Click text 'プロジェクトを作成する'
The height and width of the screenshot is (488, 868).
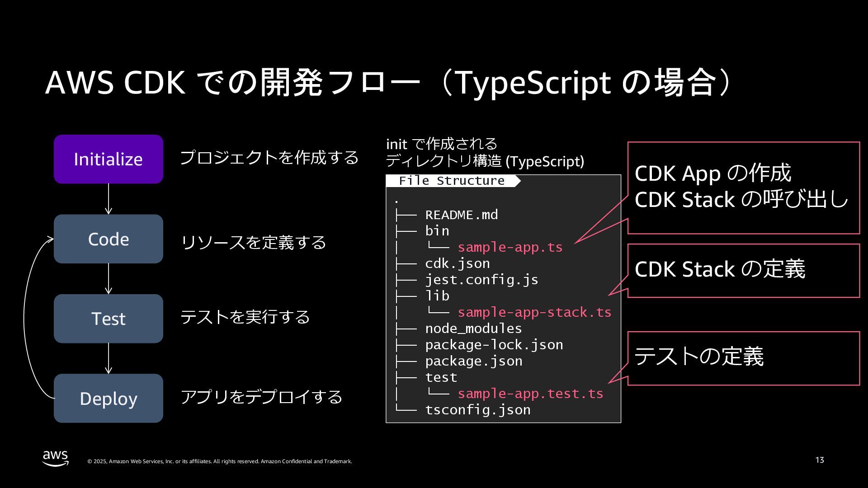[x=269, y=158]
